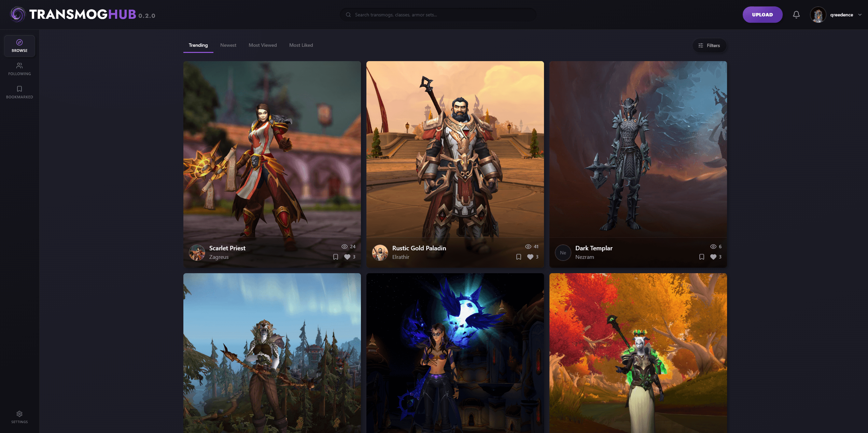
Task: Click the TransmogHub swirl logo
Action: (x=18, y=14)
